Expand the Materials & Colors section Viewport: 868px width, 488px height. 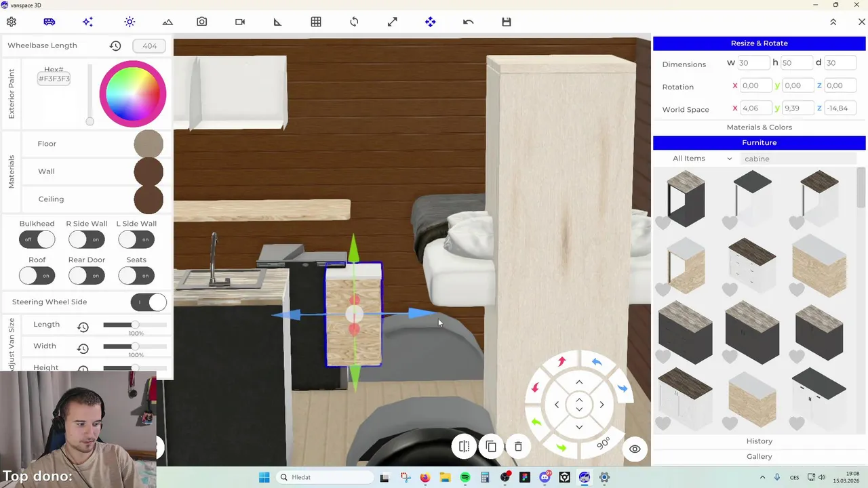click(759, 127)
